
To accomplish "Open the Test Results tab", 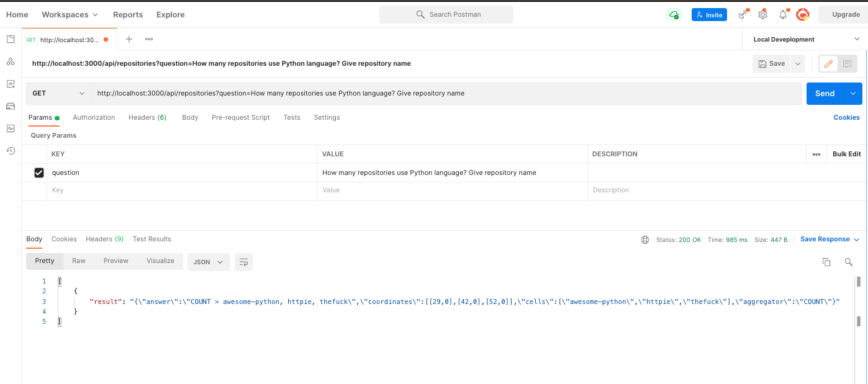I will coord(152,239).
